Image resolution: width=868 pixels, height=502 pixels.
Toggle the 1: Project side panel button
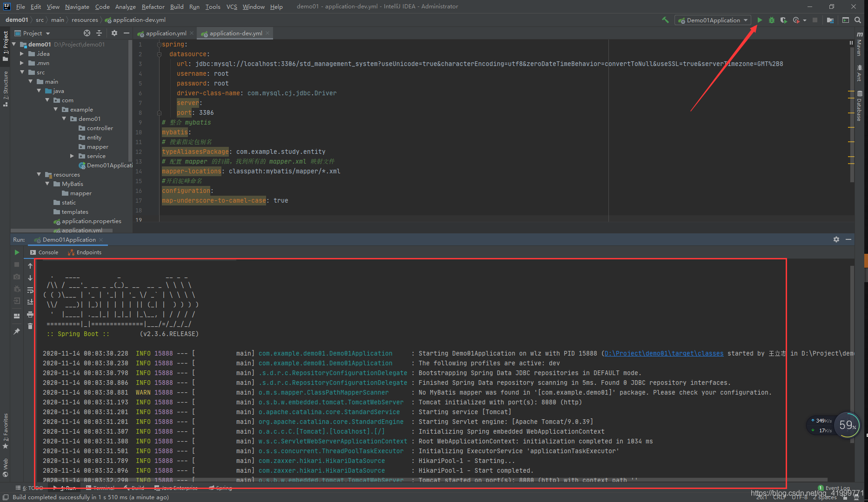coord(6,46)
